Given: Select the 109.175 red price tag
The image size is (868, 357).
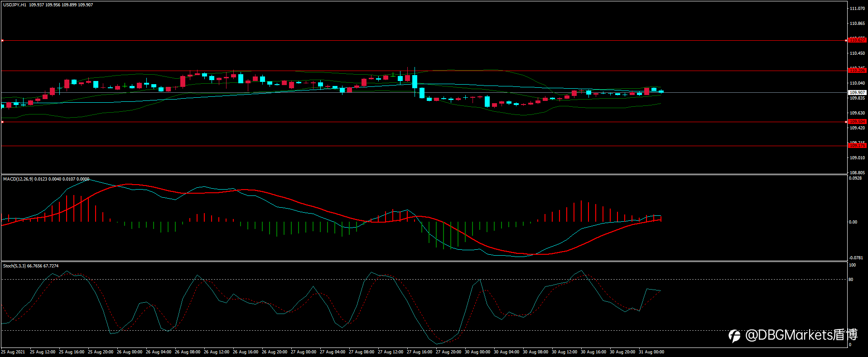Looking at the screenshot, I should pos(857,146).
